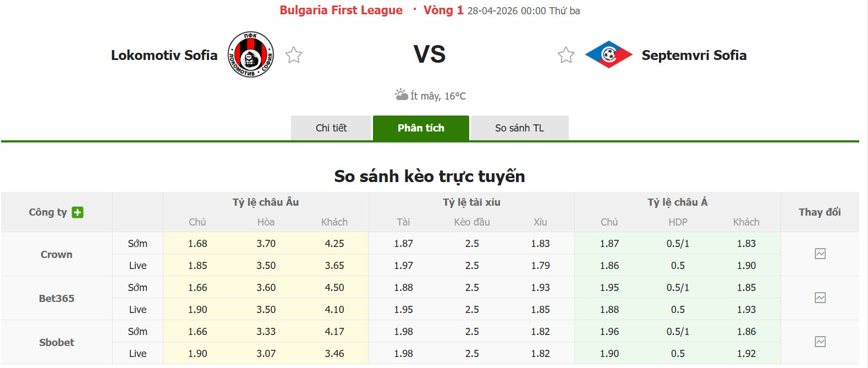Expand Crown's Sớm odds row
The image size is (868, 368).
(x=138, y=243)
